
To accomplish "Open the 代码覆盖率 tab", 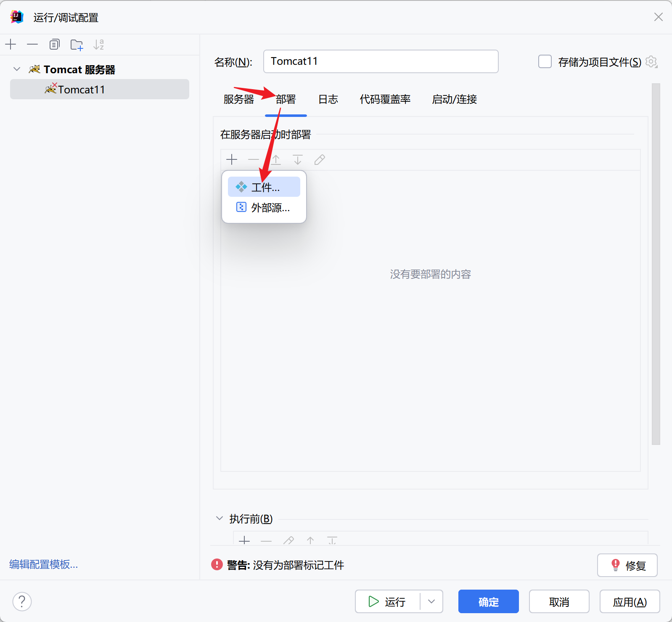I will (385, 99).
